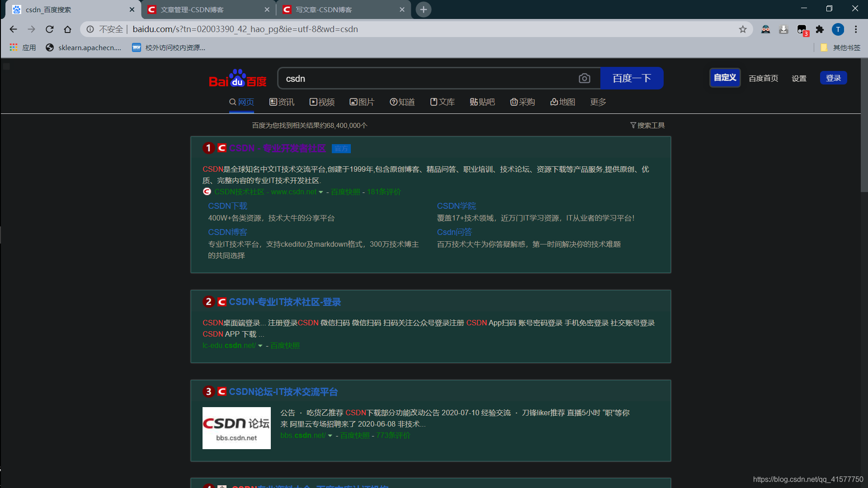868x488 pixels.
Task: Open the new tab plus button
Action: [x=423, y=9]
